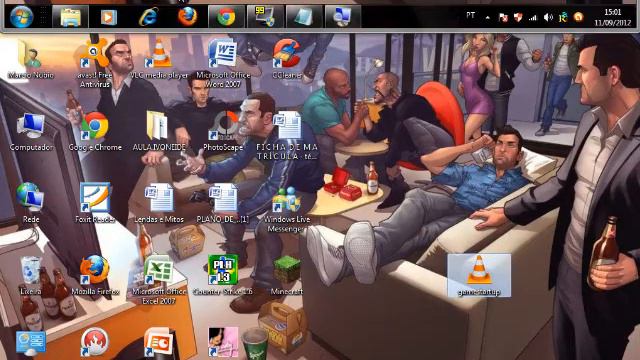
Task: Launch Internet Explorer from taskbar
Action: (x=149, y=17)
